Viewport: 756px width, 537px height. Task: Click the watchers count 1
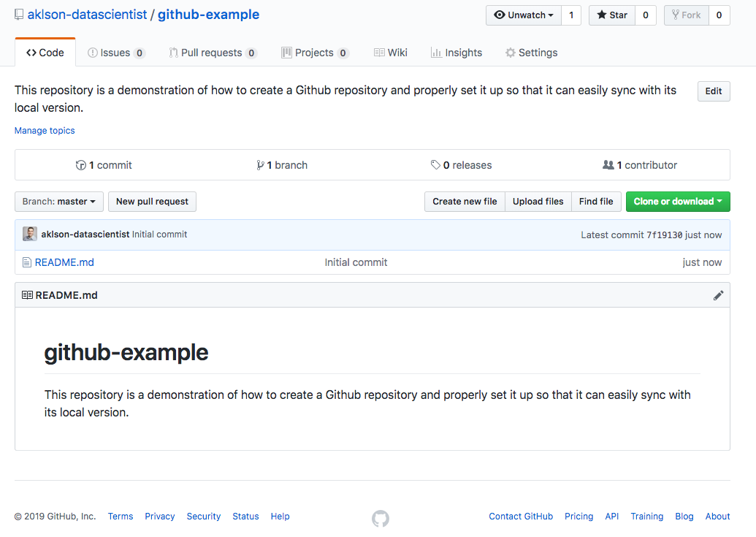click(571, 15)
